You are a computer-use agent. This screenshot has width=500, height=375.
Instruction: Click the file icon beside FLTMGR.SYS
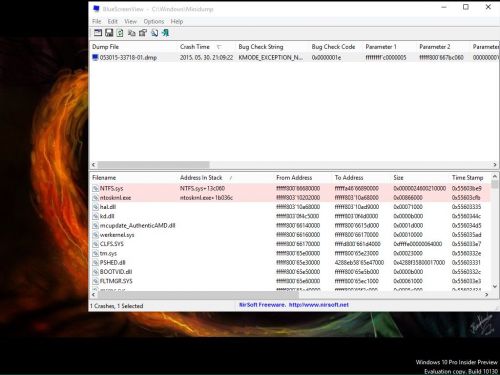96,281
